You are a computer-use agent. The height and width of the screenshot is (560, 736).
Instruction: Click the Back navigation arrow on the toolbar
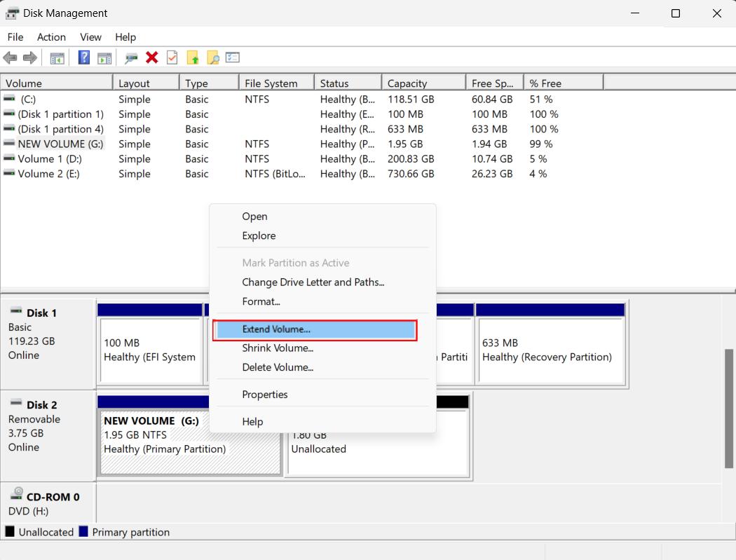pos(9,57)
